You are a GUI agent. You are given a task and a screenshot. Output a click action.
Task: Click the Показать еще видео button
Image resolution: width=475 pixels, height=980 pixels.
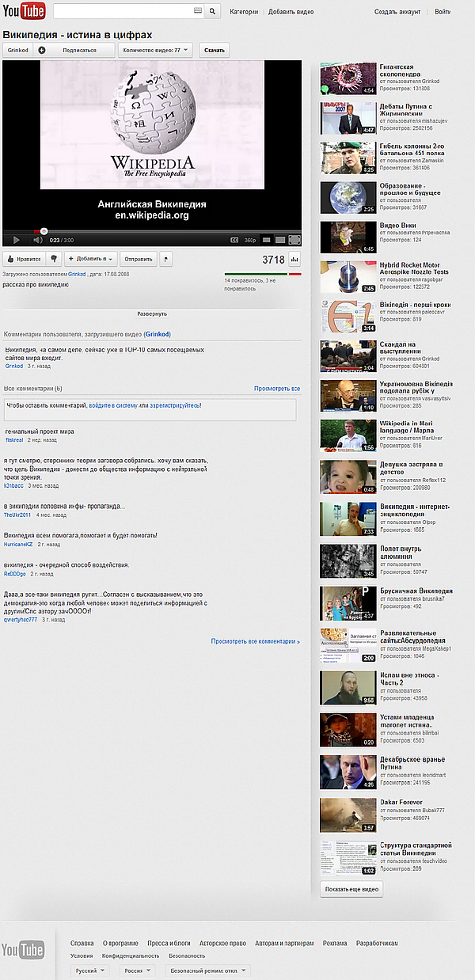351,889
